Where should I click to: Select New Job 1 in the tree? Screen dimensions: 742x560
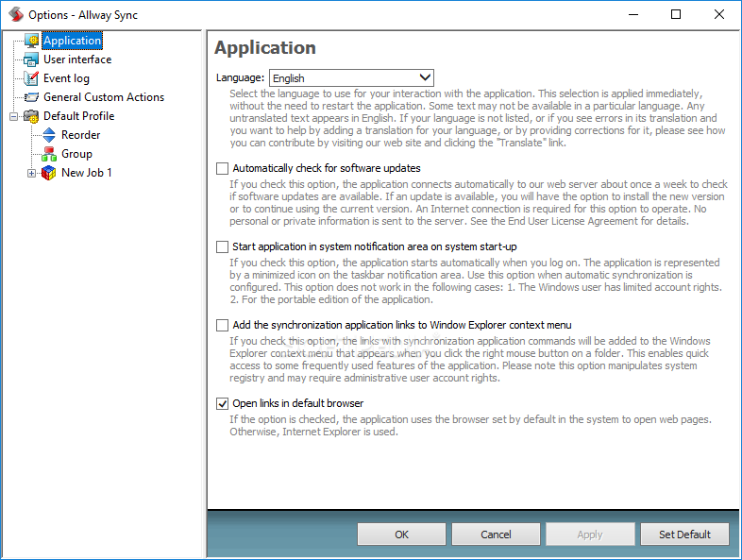tap(87, 173)
